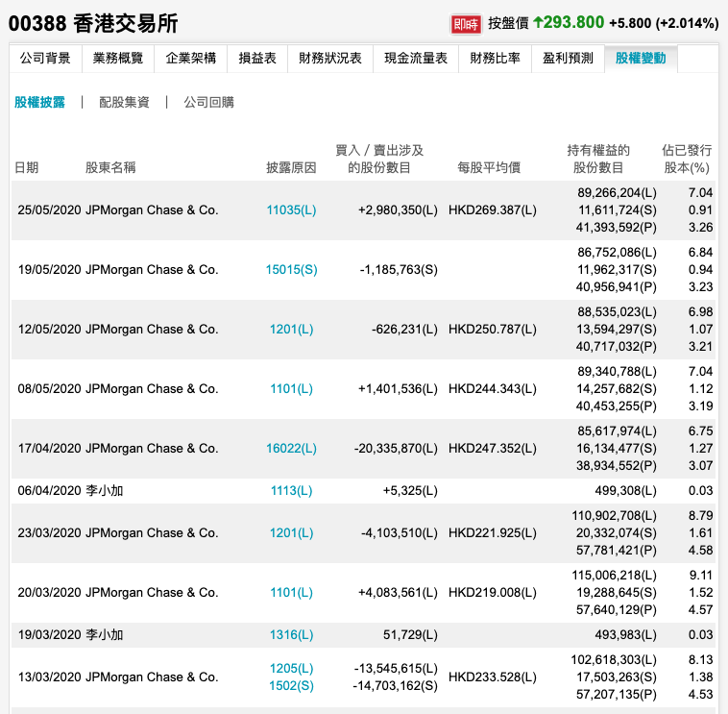Viewport: 728px width, 714px height.
Task: Open disclosure code 1502(S) link
Action: (x=291, y=686)
